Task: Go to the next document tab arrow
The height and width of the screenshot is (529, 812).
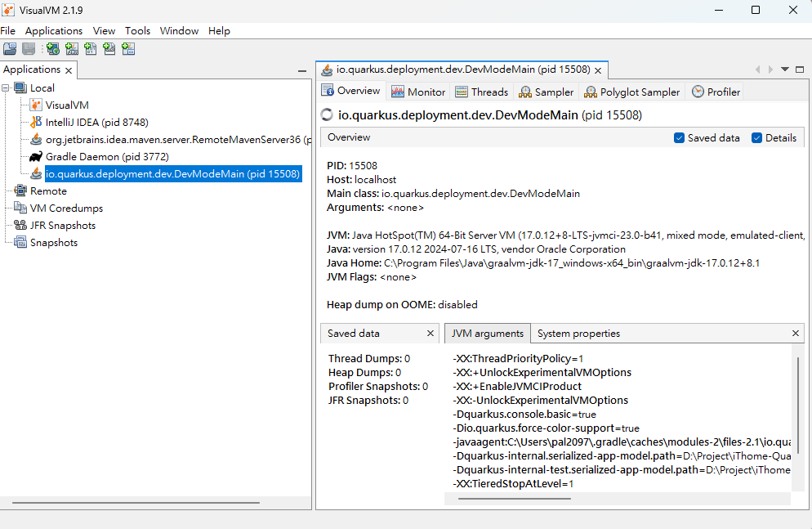Action: 770,69
